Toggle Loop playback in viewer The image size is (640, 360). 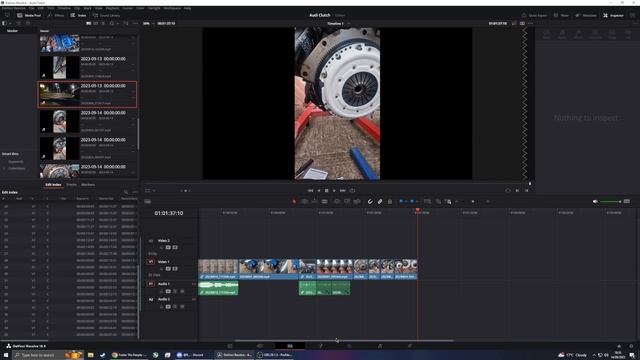click(352, 191)
